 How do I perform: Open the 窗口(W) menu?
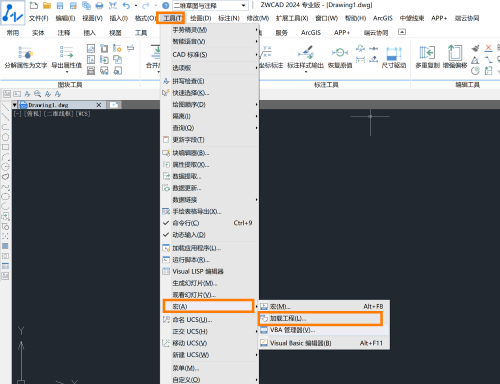point(327,18)
